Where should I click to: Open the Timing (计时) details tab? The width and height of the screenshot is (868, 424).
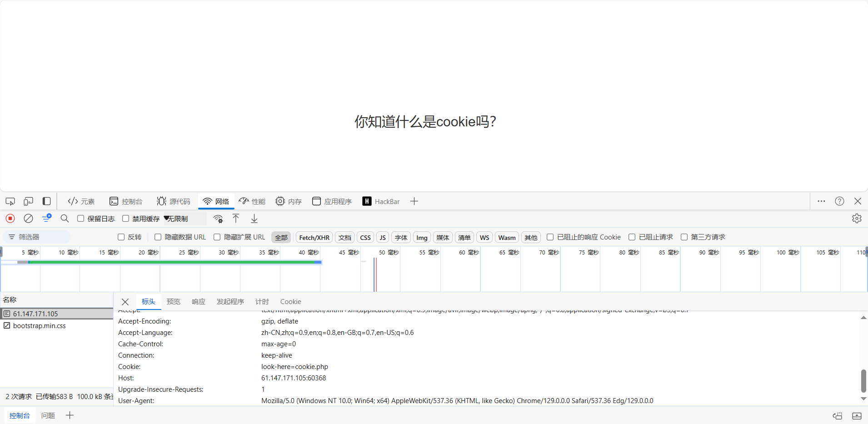262,301
